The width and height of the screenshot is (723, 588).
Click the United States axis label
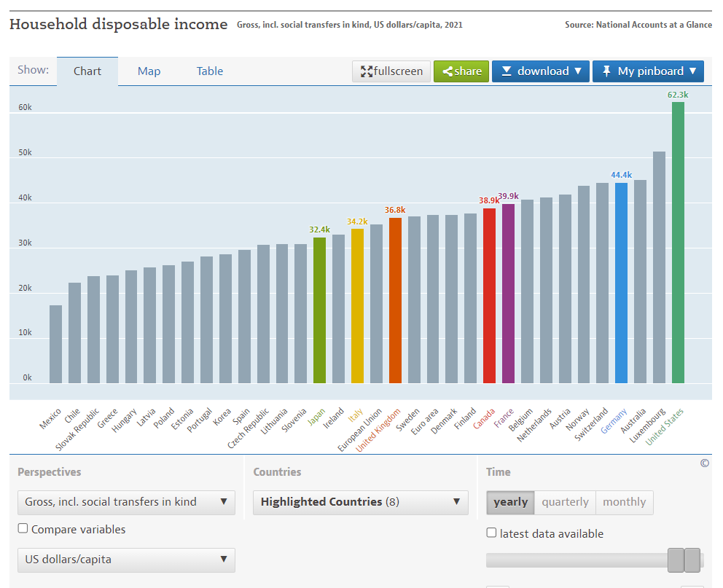coord(665,427)
